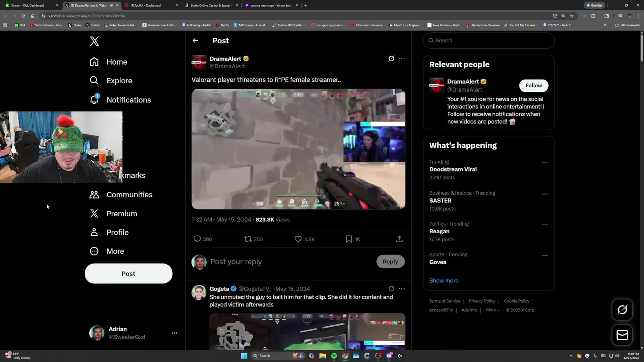Image resolution: width=644 pixels, height=362 pixels.
Task: Open the Gogeta name in the reply
Action: pyautogui.click(x=219, y=289)
